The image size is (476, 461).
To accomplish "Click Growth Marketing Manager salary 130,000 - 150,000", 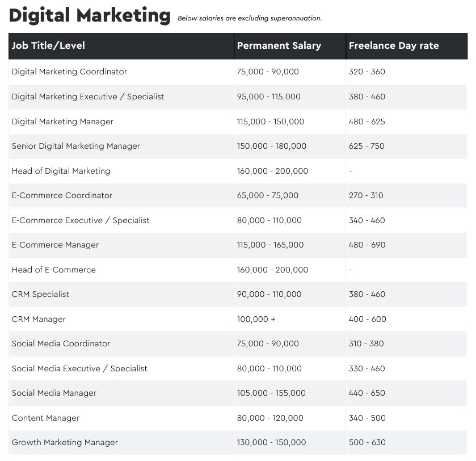I will (x=271, y=442).
